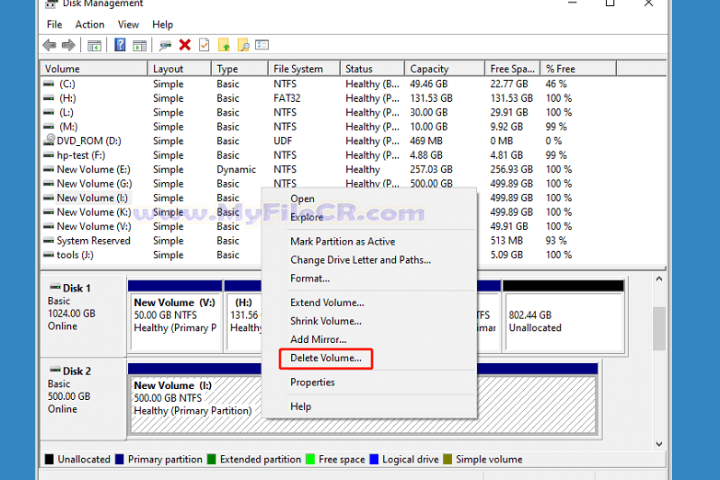Open the View menu

128,24
